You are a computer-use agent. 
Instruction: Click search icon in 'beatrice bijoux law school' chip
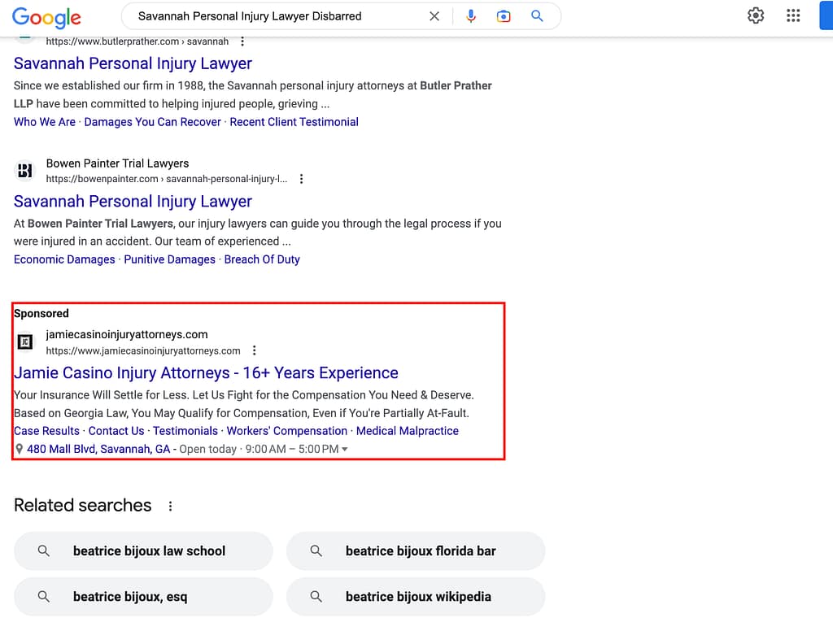[x=44, y=551]
